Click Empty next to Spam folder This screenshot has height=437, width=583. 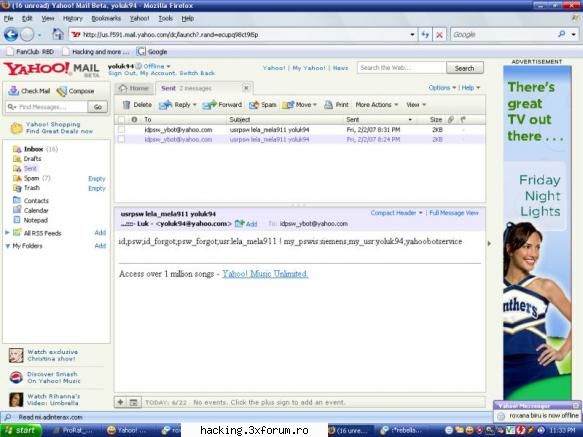[97, 179]
